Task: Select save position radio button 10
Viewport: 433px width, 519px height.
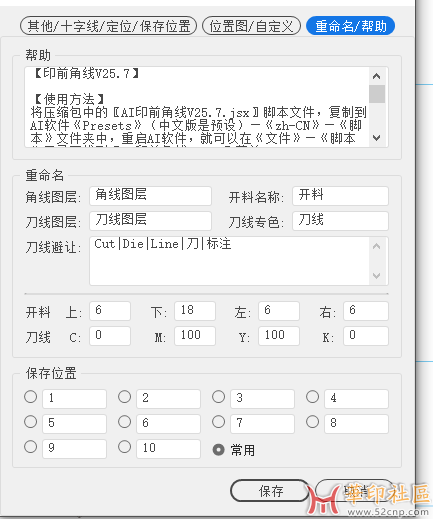Action: [x=125, y=447]
